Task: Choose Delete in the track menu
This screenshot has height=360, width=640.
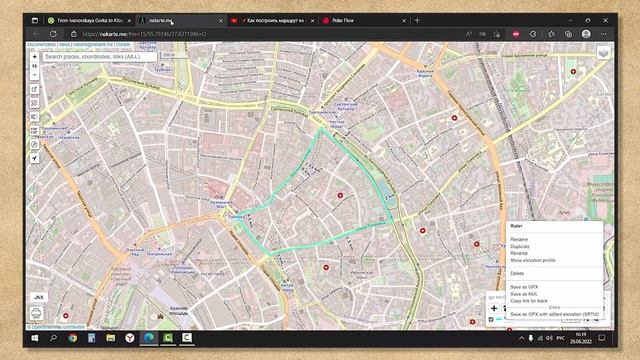Action: click(x=517, y=273)
